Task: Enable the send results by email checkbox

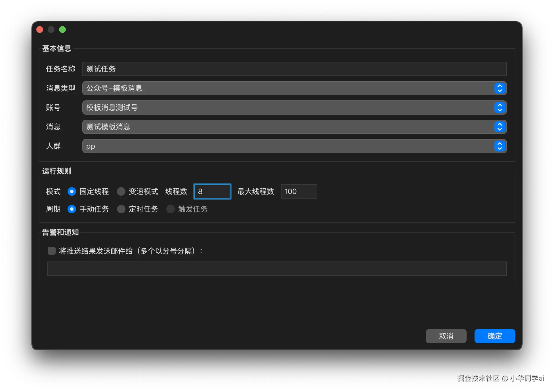Action: click(x=52, y=251)
